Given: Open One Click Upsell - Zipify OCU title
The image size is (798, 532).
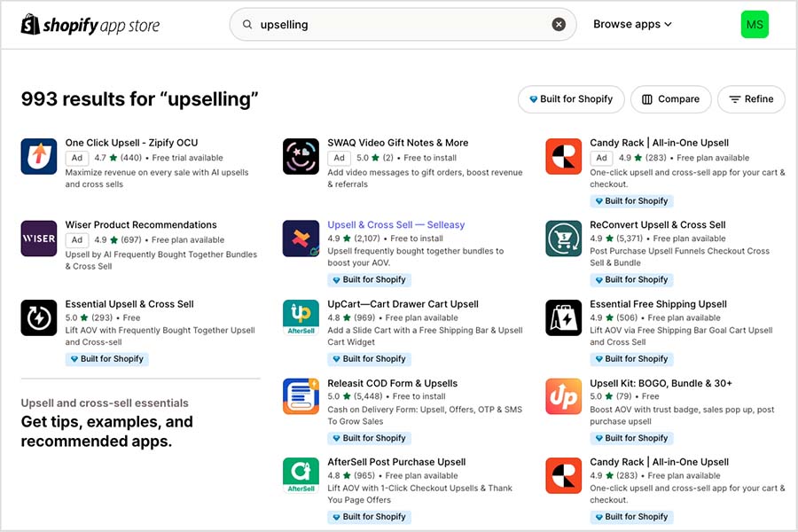Looking at the screenshot, I should pyautogui.click(x=131, y=143).
